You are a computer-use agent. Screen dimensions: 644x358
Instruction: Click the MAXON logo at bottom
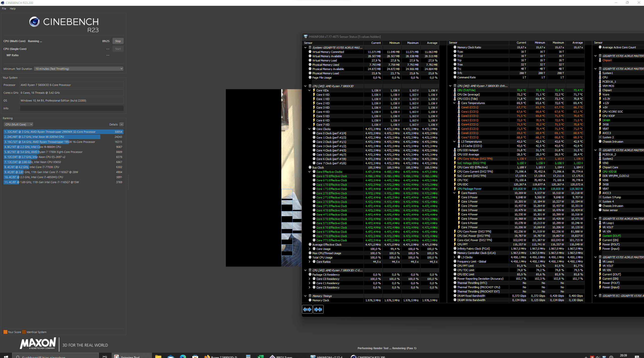pyautogui.click(x=38, y=344)
